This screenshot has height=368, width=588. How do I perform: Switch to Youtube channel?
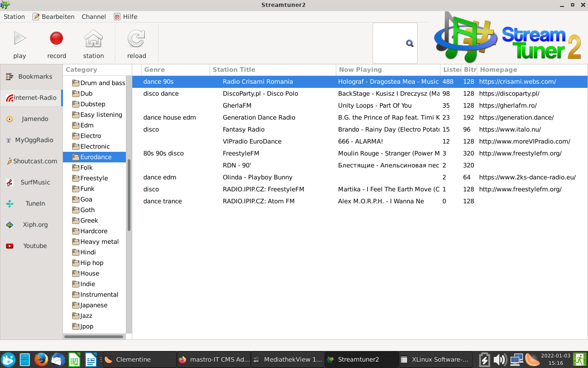click(31, 246)
